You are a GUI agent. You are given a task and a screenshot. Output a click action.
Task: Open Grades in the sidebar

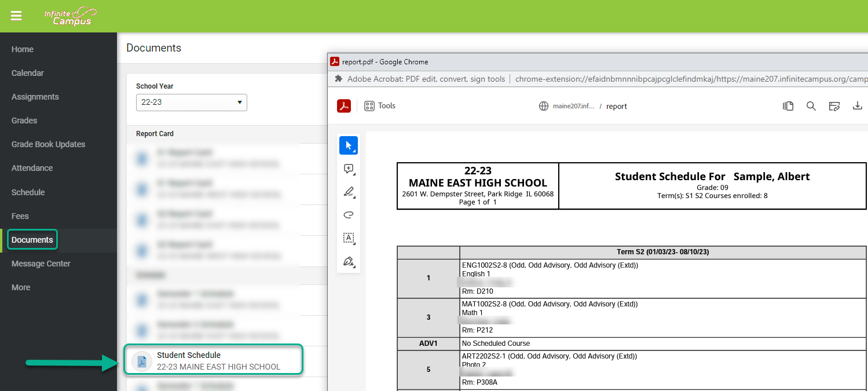tap(24, 120)
